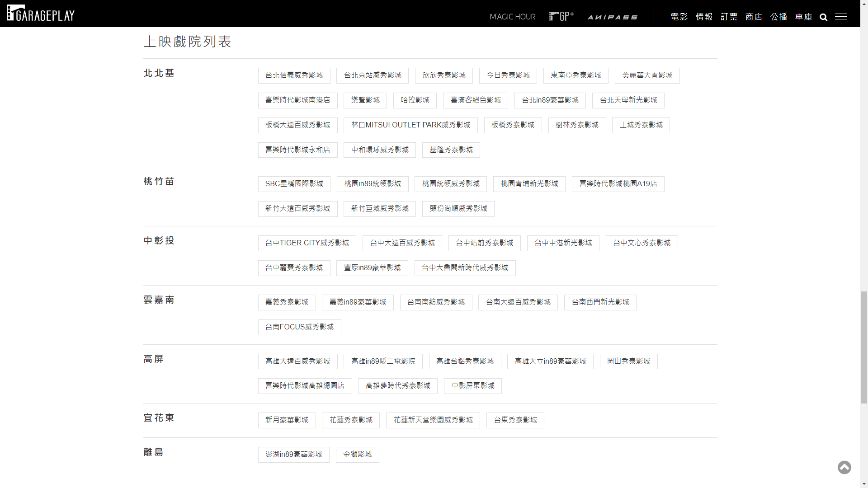Select SBC星橋國際影城
Image resolution: width=868 pixels, height=488 pixels.
click(294, 184)
